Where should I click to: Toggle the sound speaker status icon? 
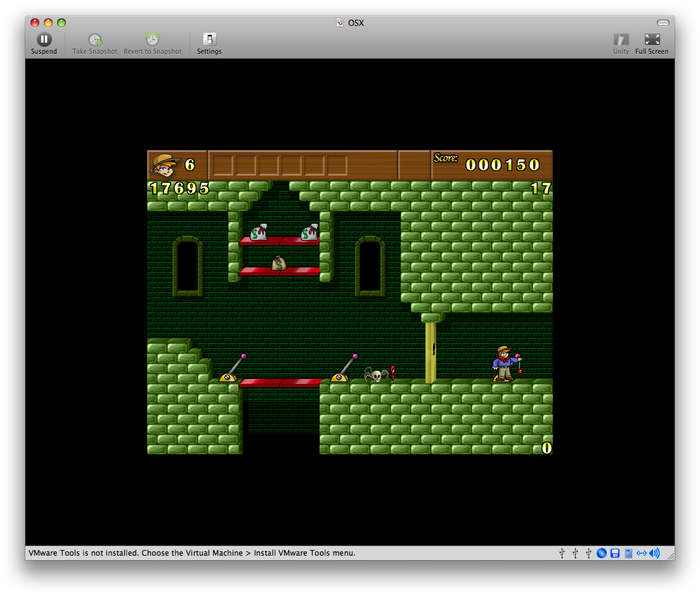pyautogui.click(x=654, y=553)
